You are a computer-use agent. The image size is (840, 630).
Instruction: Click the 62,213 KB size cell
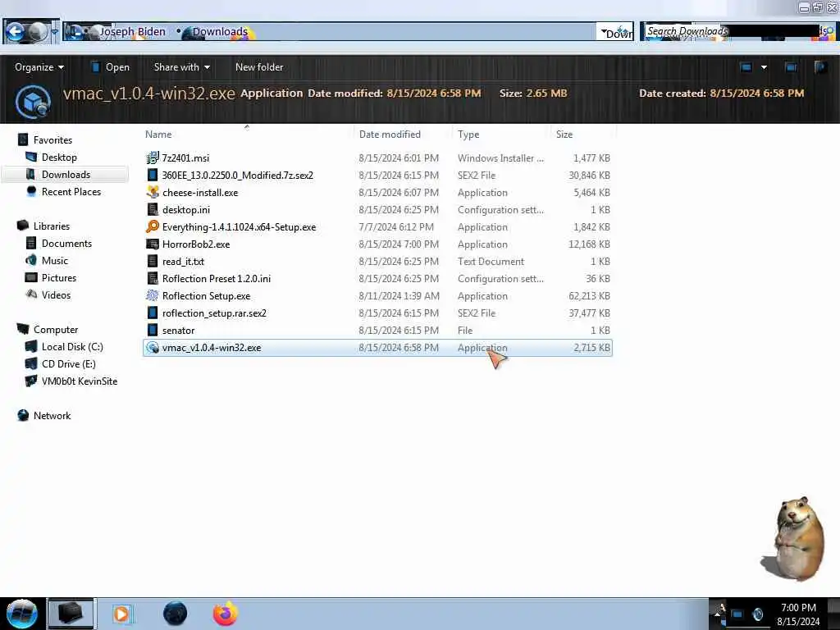click(589, 295)
